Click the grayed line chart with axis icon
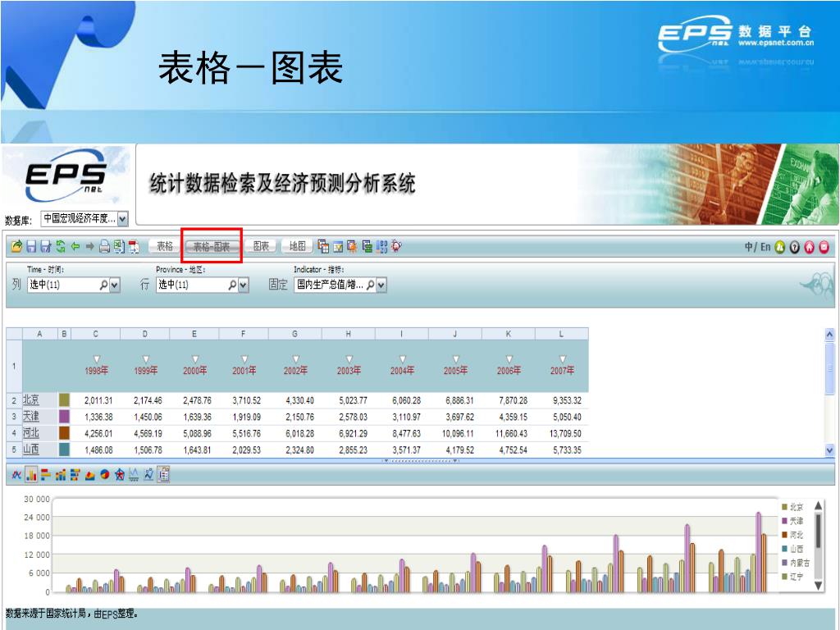 (x=134, y=474)
